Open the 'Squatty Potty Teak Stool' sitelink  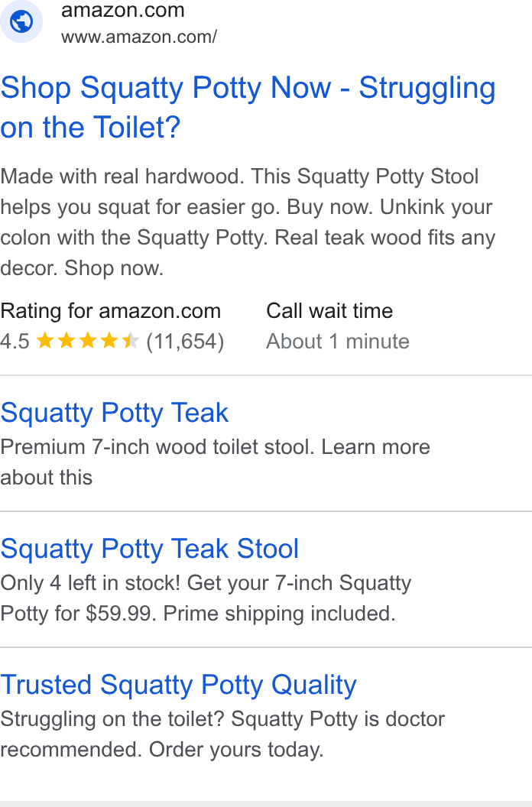coord(149,549)
